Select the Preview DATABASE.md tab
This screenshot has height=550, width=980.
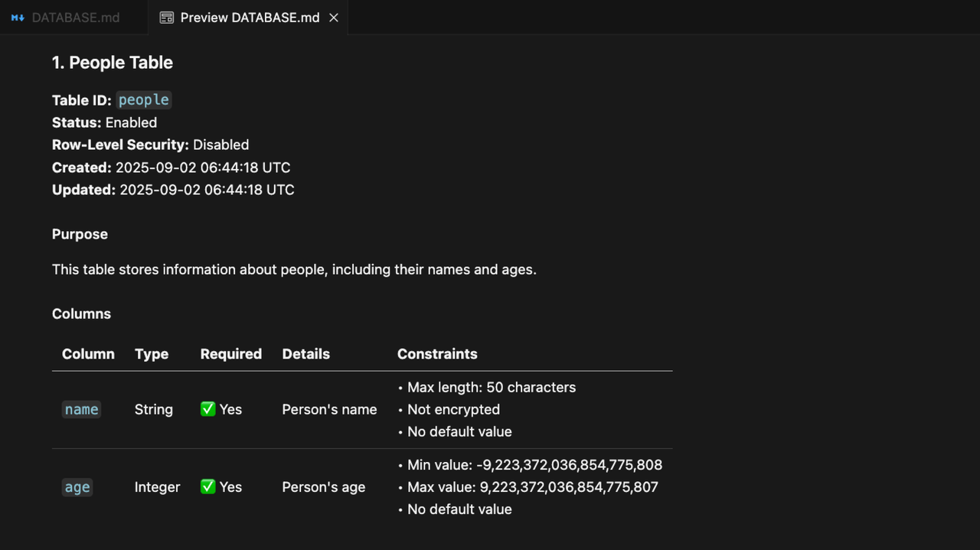pyautogui.click(x=250, y=18)
